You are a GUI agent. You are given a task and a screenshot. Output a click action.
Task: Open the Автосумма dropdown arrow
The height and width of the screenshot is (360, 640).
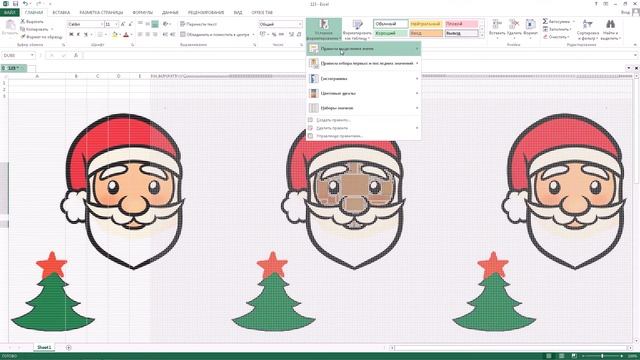point(573,21)
